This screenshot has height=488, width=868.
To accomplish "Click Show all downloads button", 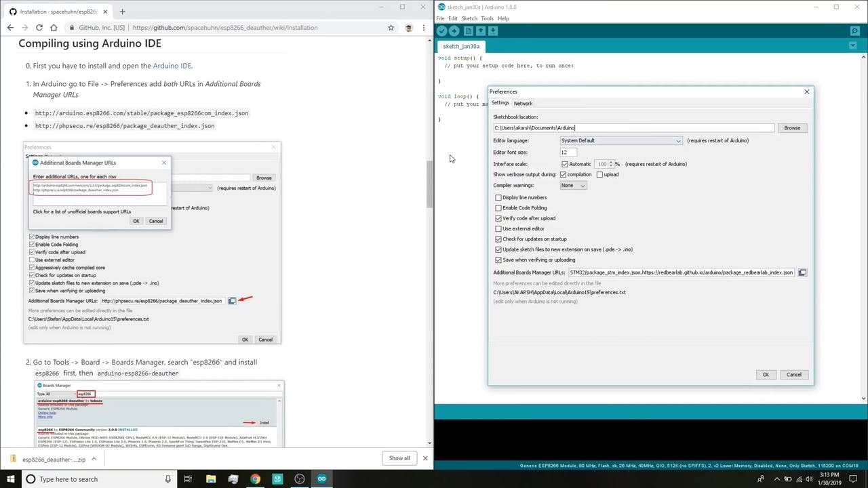I will (x=399, y=458).
